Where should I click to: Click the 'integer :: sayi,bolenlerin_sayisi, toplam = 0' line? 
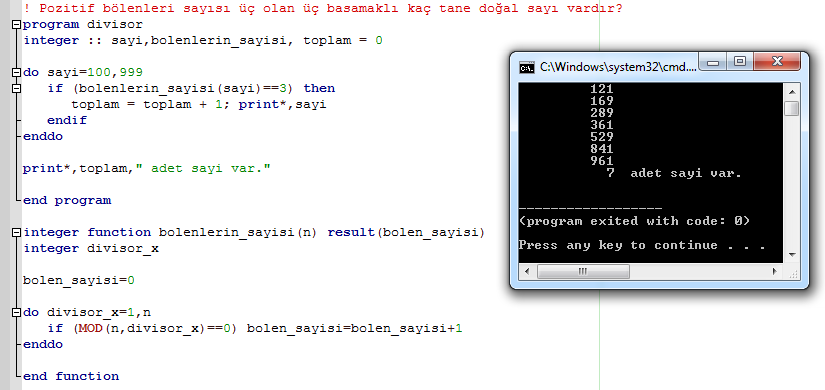pyautogui.click(x=203, y=41)
